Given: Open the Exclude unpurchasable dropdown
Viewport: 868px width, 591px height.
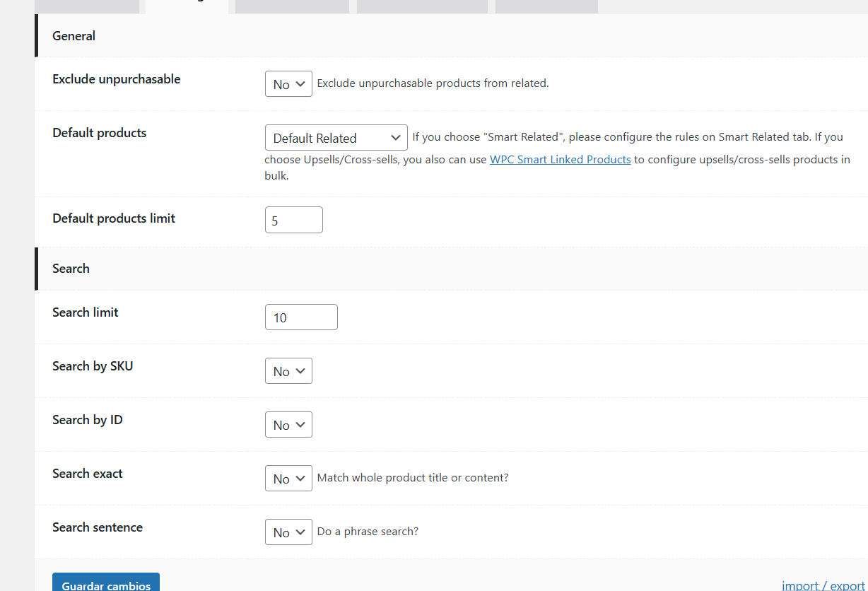Looking at the screenshot, I should [x=288, y=84].
